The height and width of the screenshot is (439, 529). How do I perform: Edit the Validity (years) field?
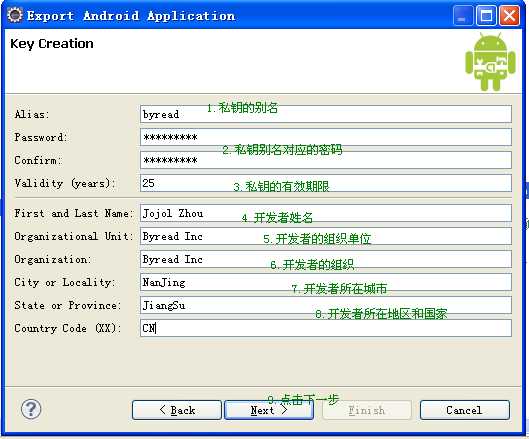pos(326,183)
